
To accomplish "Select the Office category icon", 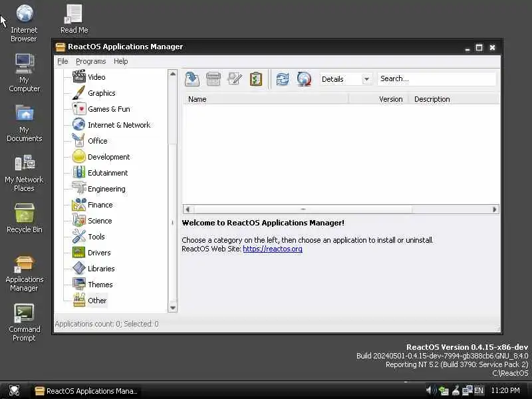I will 78,140.
